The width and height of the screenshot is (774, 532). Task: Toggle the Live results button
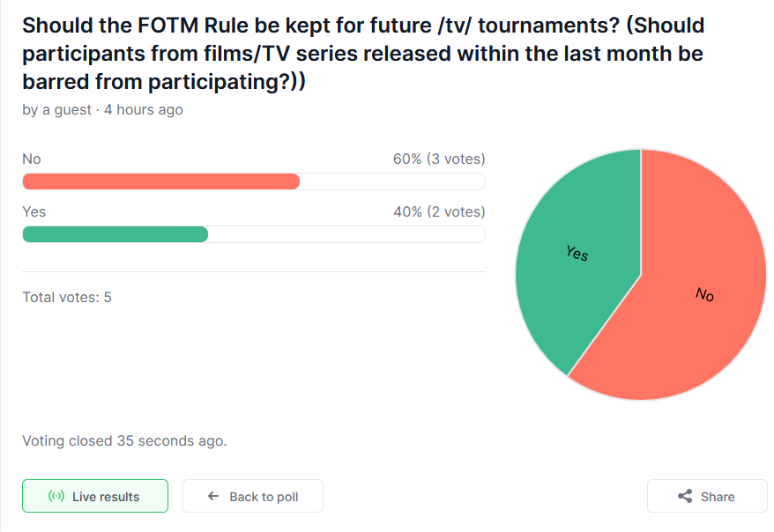point(95,496)
